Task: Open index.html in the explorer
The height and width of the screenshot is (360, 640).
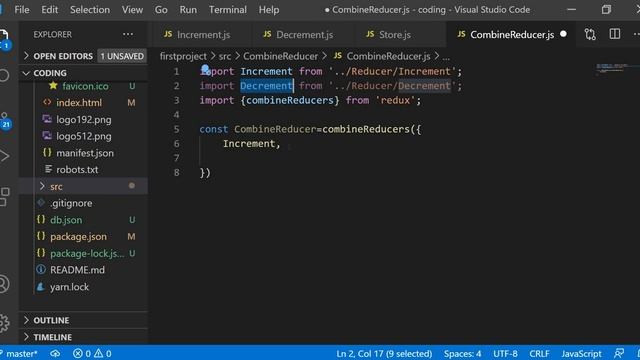Action: point(79,103)
